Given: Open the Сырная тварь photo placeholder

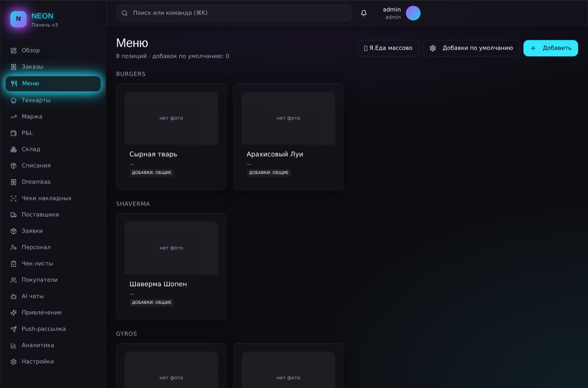Looking at the screenshot, I should pos(171,118).
